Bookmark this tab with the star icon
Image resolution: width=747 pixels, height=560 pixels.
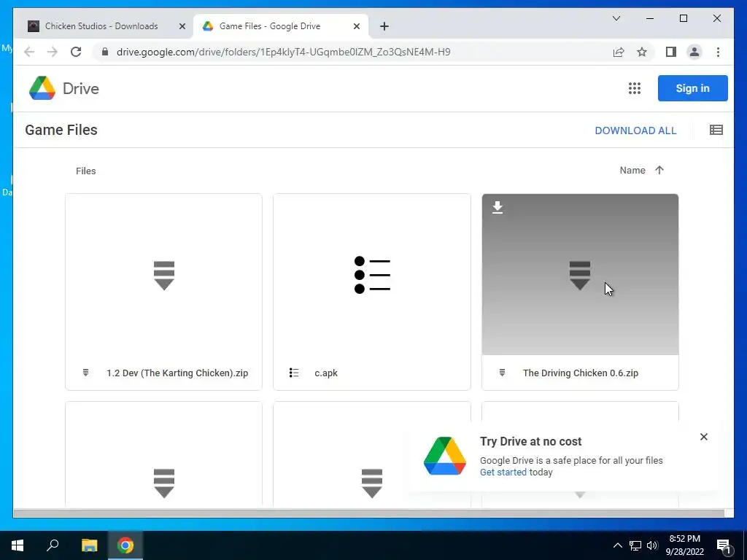pyautogui.click(x=642, y=52)
